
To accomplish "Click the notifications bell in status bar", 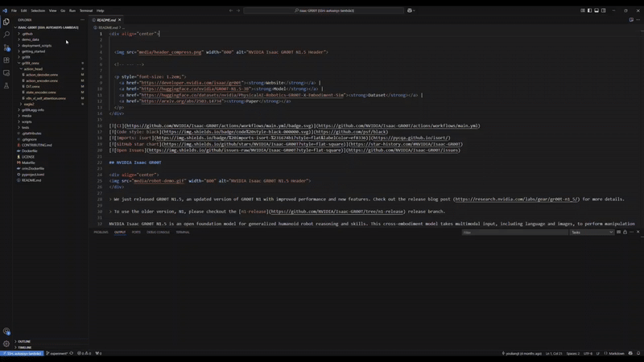I will tap(638, 353).
